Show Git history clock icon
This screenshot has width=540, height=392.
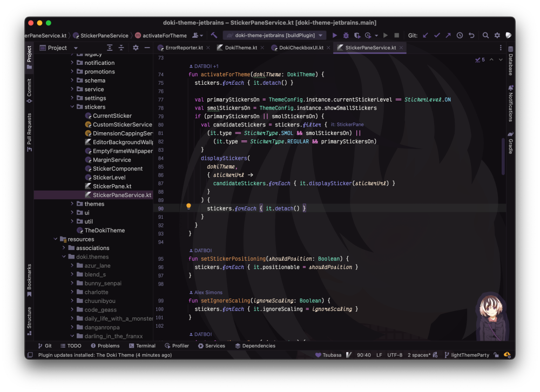[x=460, y=35]
